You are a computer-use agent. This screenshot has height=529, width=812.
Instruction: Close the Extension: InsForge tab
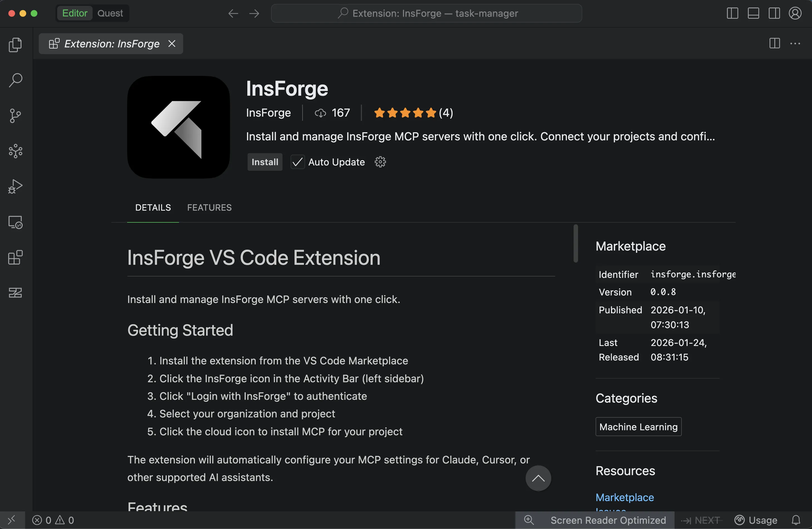click(172, 43)
